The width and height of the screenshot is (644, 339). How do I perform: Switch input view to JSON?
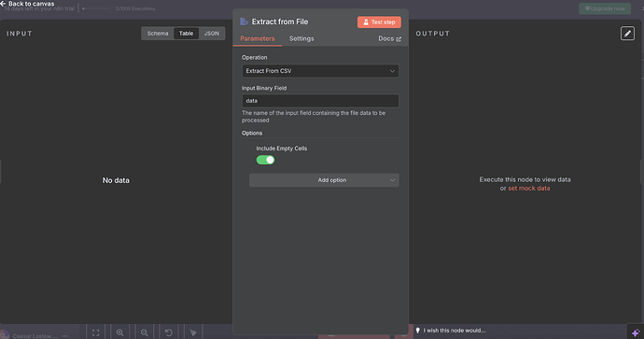tap(212, 34)
